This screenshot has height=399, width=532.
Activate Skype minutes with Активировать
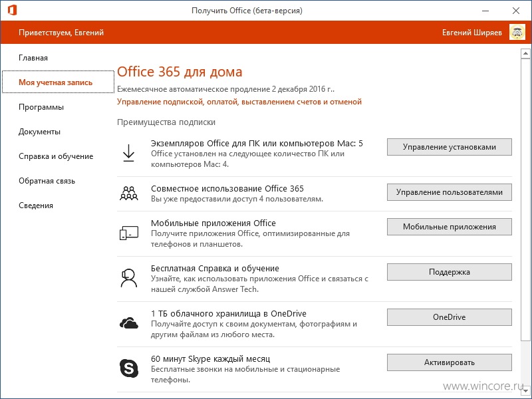[x=450, y=362]
